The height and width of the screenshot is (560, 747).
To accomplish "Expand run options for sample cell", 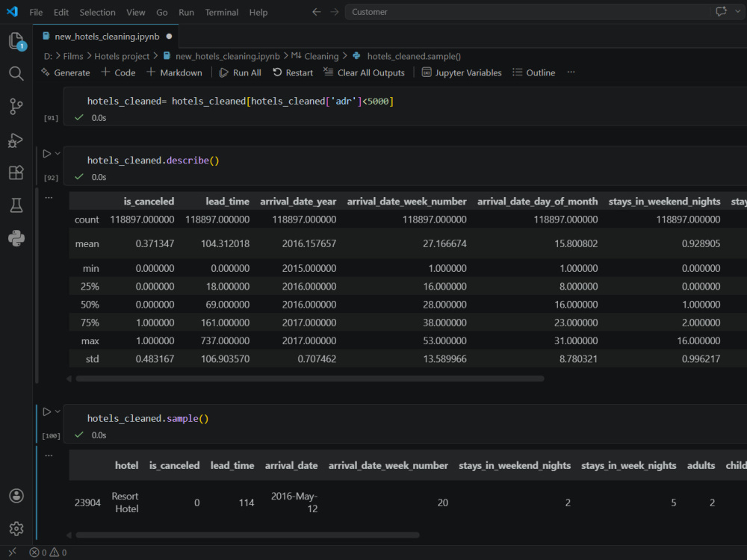I will click(58, 412).
